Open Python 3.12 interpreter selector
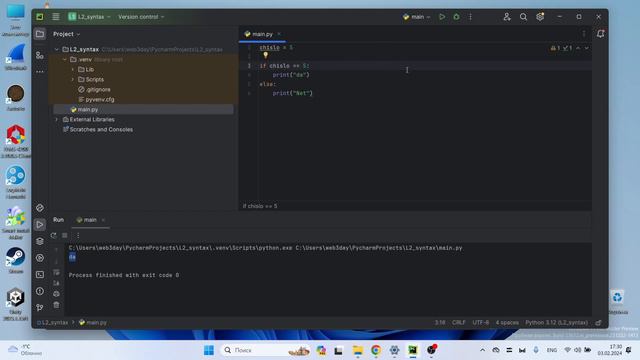This screenshot has height=360, width=640. point(556,322)
